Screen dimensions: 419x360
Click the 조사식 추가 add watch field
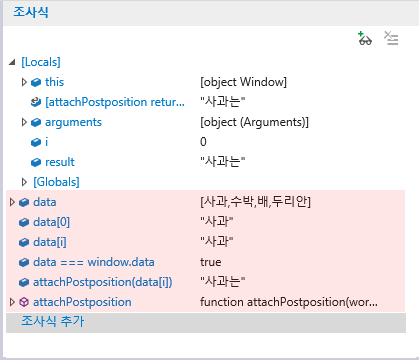[x=206, y=322]
